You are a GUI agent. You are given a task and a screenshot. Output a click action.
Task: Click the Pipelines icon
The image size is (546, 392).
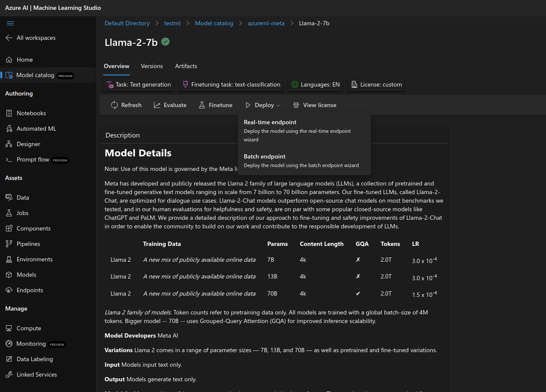[9, 244]
